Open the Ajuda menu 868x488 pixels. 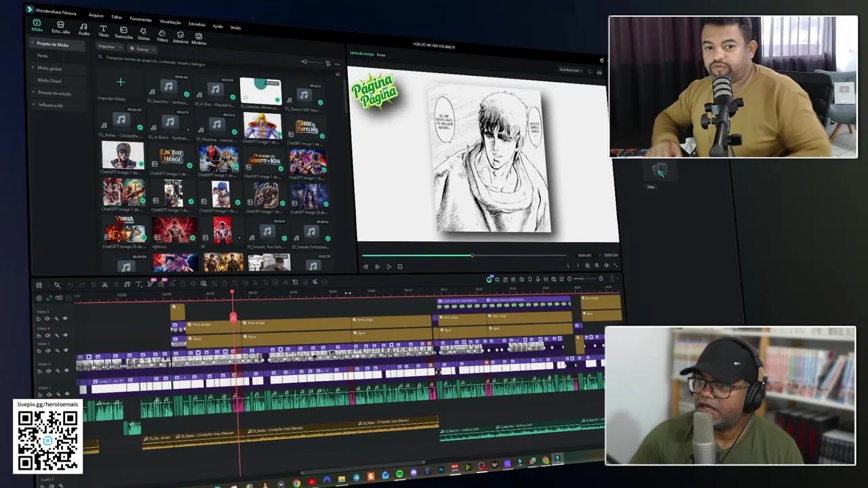click(218, 26)
